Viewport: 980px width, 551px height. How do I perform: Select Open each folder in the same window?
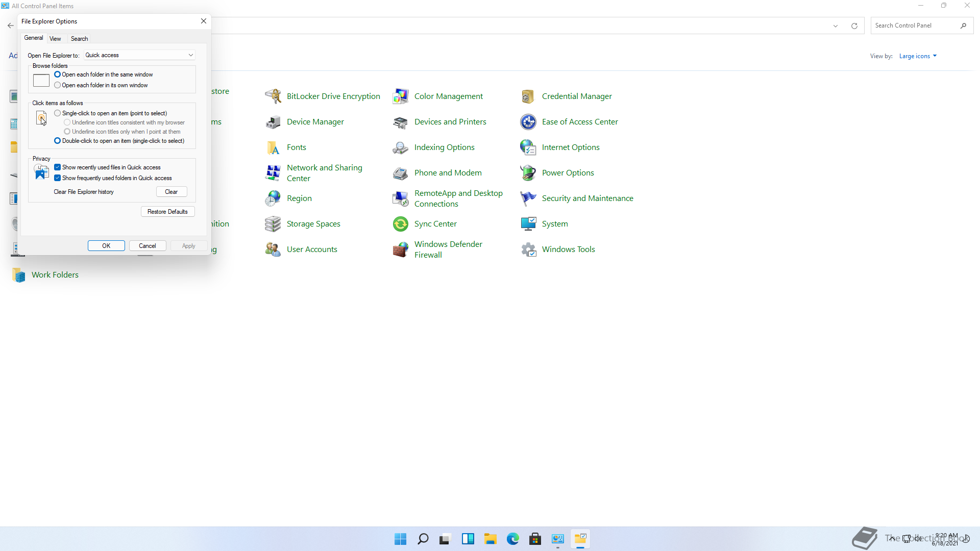pos(104,74)
